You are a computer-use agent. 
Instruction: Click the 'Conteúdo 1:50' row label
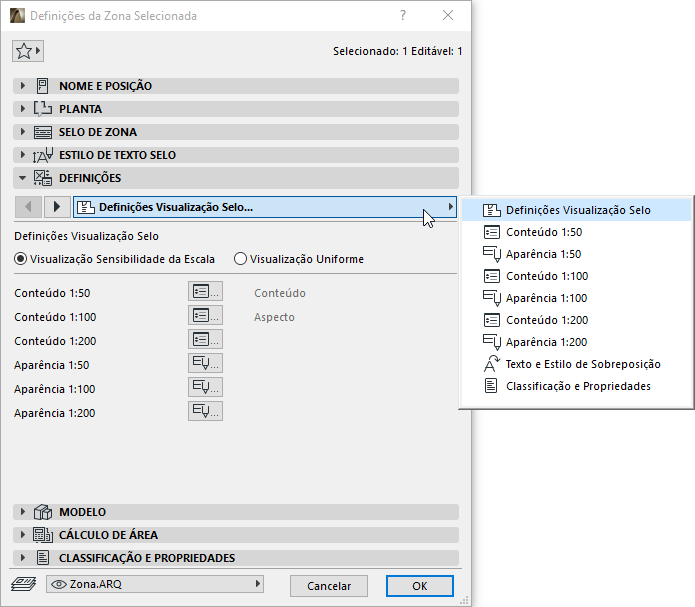pyautogui.click(x=52, y=293)
